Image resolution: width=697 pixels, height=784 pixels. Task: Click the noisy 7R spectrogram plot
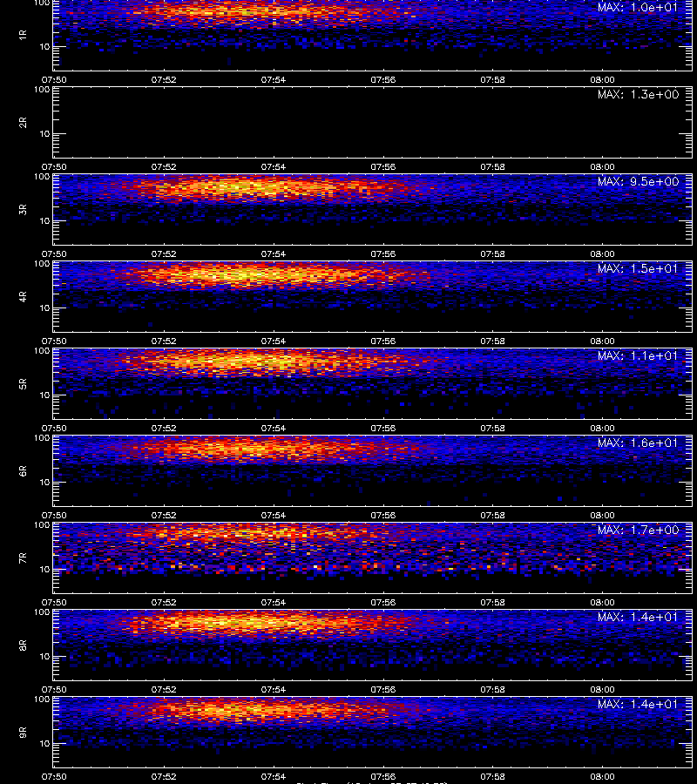point(373,558)
